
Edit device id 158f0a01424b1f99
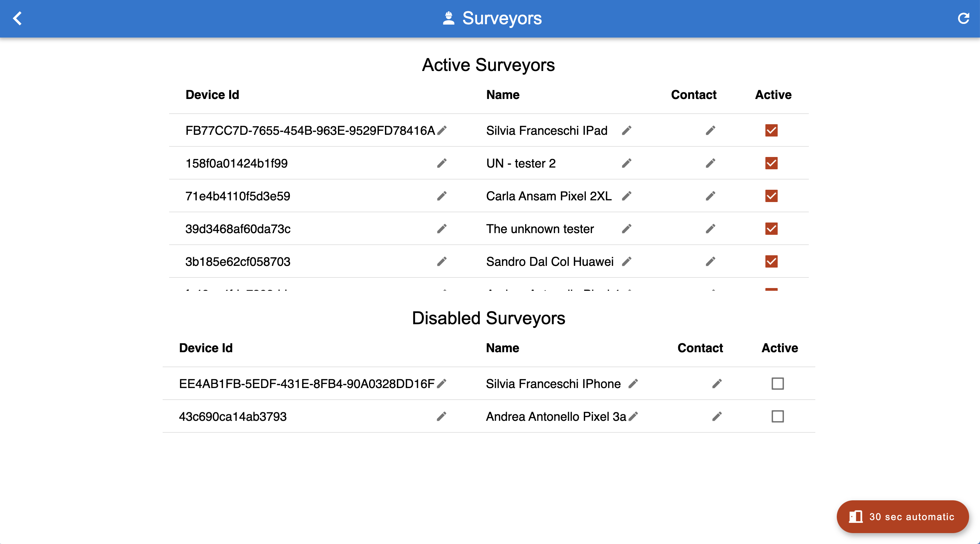pyautogui.click(x=442, y=163)
